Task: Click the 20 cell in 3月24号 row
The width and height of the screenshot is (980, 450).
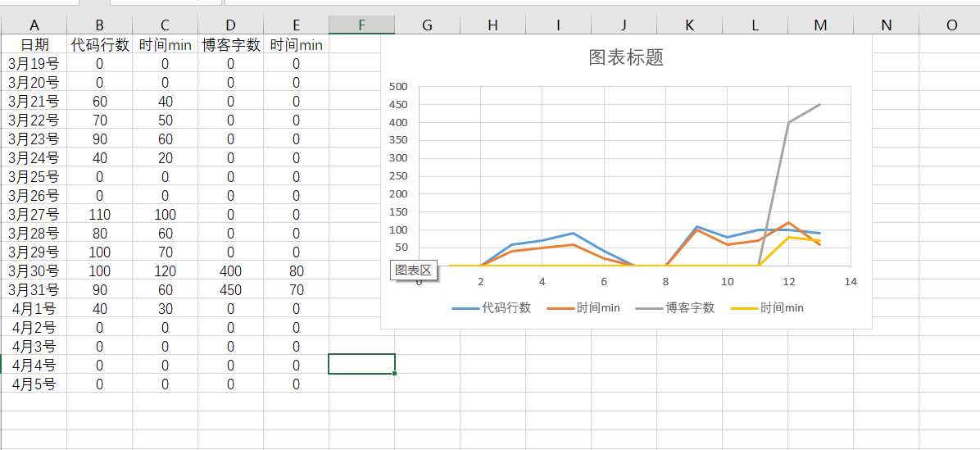Action: coord(165,158)
